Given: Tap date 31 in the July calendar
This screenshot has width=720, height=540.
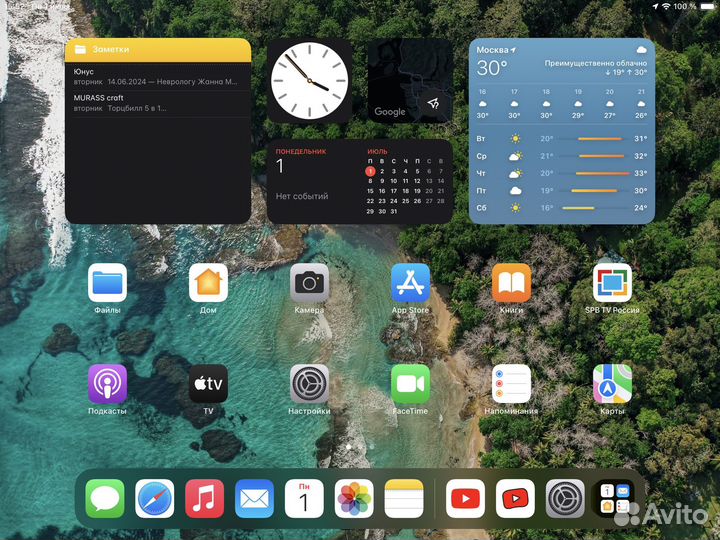Looking at the screenshot, I should coord(394,211).
